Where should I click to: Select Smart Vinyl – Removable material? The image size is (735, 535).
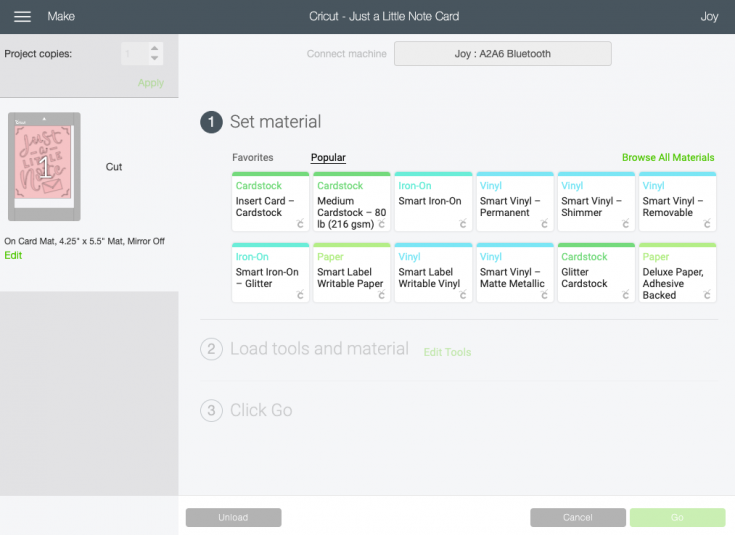(x=677, y=202)
